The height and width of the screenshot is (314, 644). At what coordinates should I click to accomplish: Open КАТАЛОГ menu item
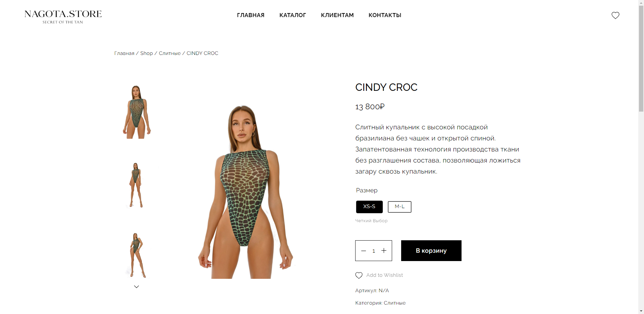[x=292, y=15]
